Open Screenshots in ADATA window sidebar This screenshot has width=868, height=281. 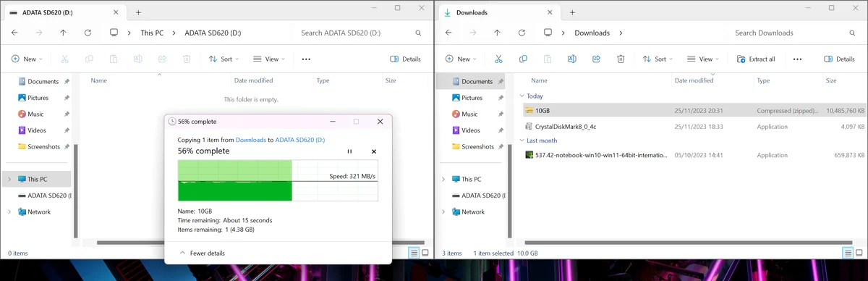[43, 147]
